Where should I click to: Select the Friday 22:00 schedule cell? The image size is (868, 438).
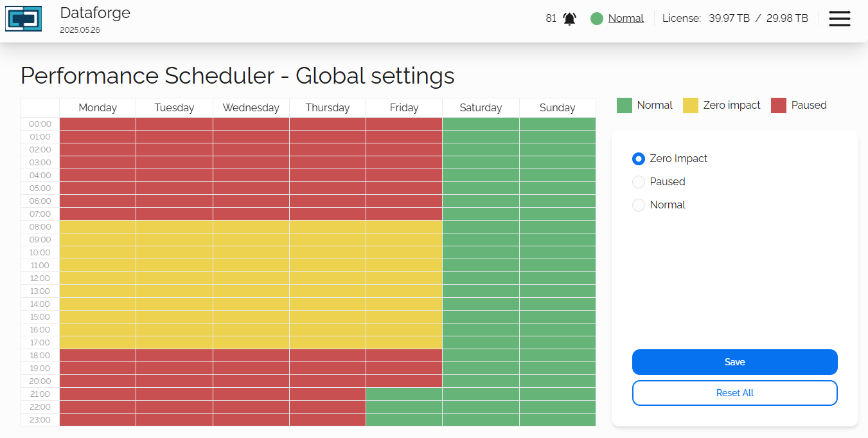click(404, 407)
